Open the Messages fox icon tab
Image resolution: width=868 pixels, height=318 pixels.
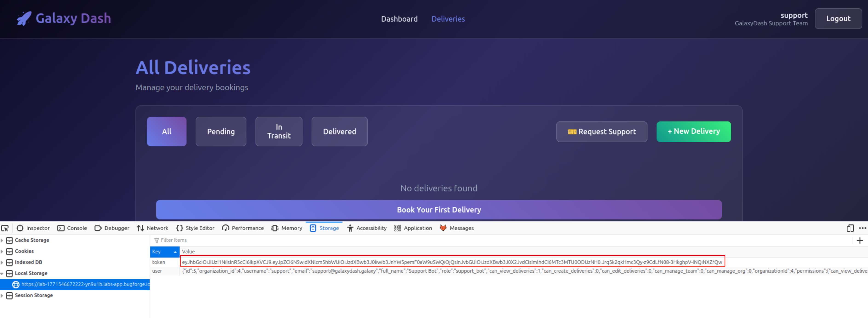pyautogui.click(x=443, y=228)
